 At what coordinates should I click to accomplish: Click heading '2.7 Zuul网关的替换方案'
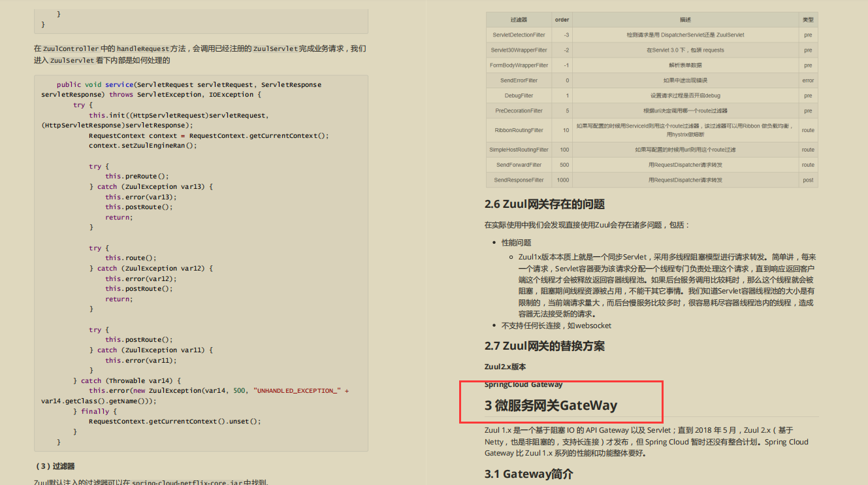pyautogui.click(x=545, y=346)
